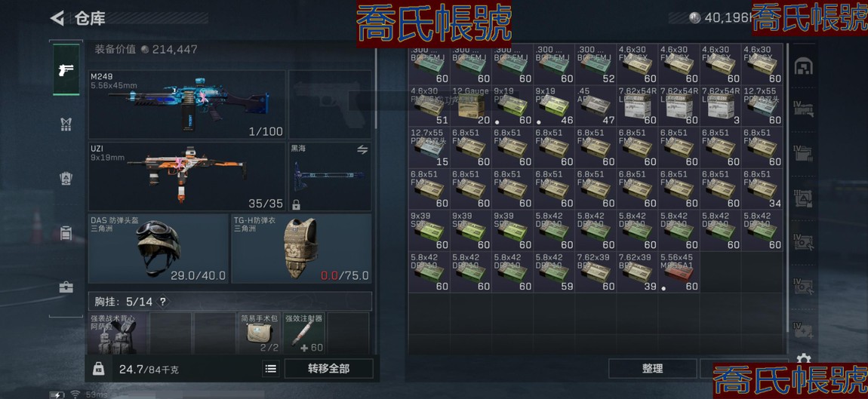Go back using the arrow beside 仓库
This screenshot has width=868, height=399.
coord(57,18)
